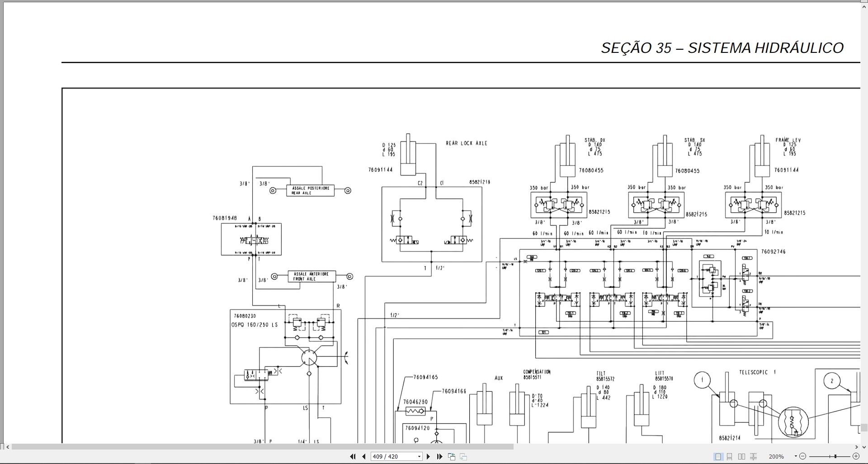Click the REAR LOCK AXLE label
This screenshot has width=868, height=464.
(467, 143)
